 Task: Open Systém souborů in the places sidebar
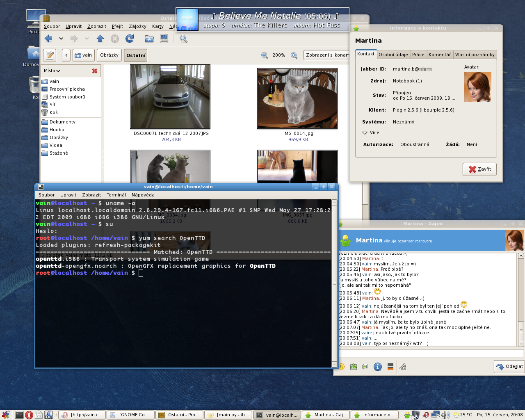pyautogui.click(x=67, y=97)
